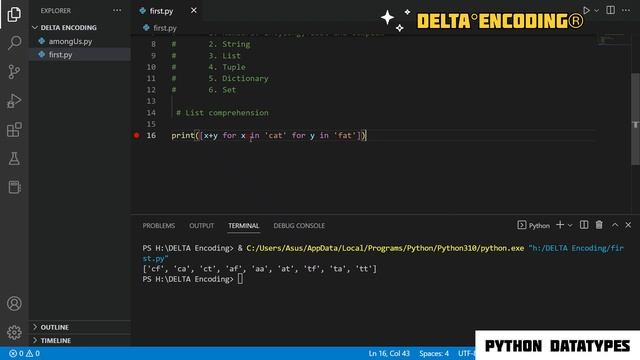Expand the TIMELINE section
The width and height of the screenshot is (640, 360).
tap(56, 340)
